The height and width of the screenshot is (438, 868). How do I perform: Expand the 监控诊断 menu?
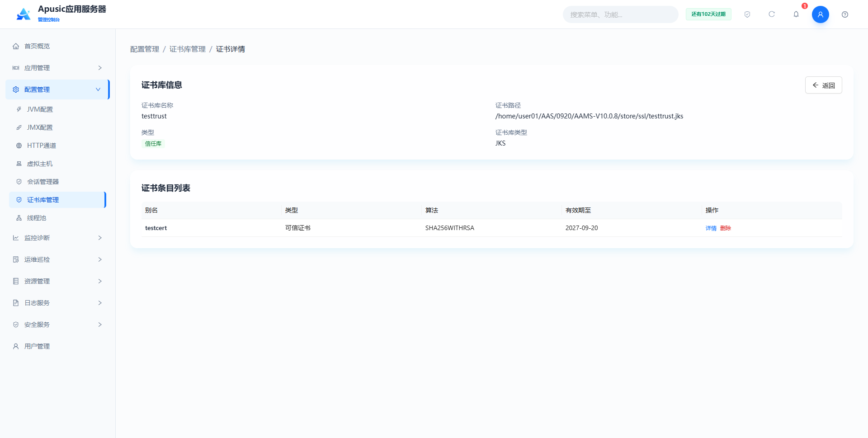point(57,238)
